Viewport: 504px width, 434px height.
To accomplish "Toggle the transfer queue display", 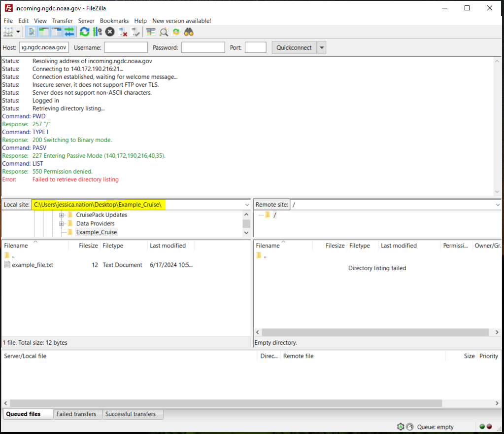I will pos(69,32).
